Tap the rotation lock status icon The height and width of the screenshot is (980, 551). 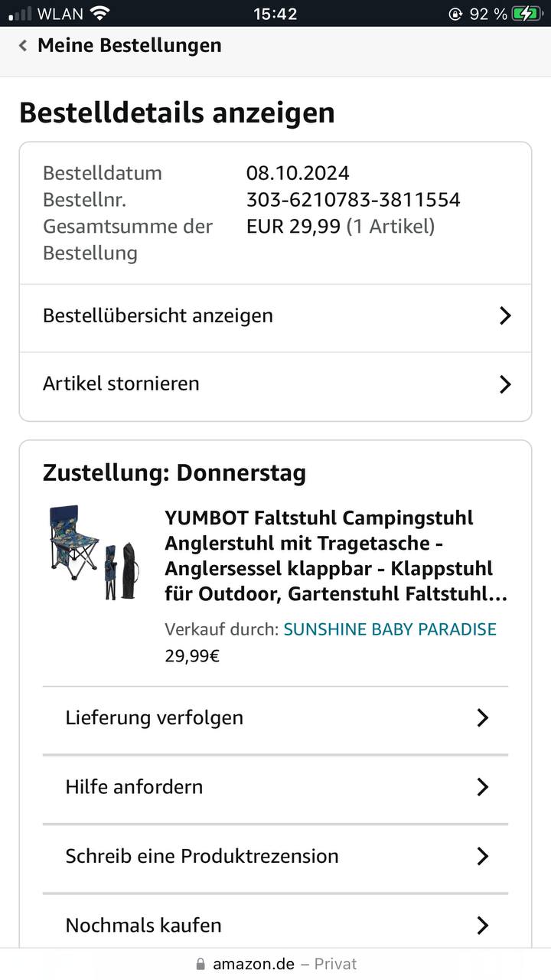456,14
